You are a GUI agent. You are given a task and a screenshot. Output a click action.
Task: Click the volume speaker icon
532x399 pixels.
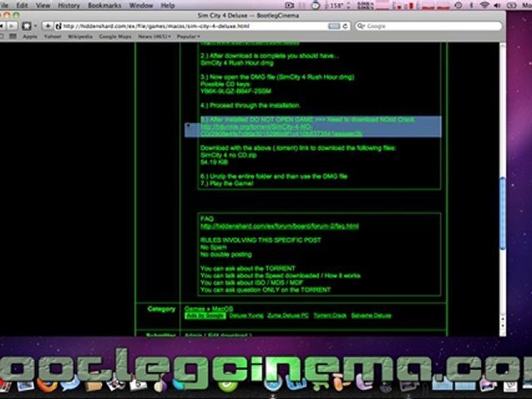[x=498, y=6]
